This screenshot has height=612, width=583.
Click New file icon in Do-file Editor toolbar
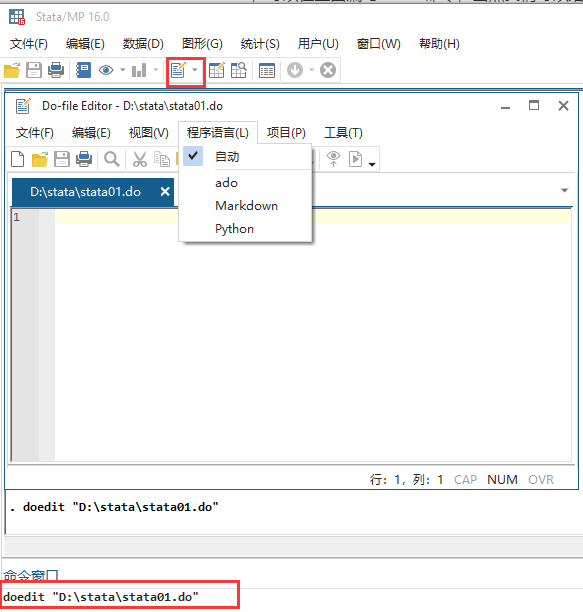click(x=18, y=159)
